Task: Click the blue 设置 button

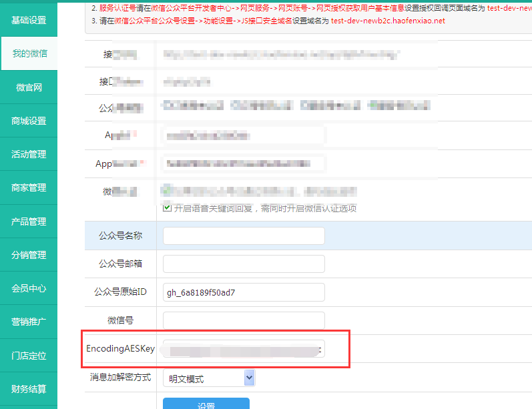Action: (x=206, y=404)
